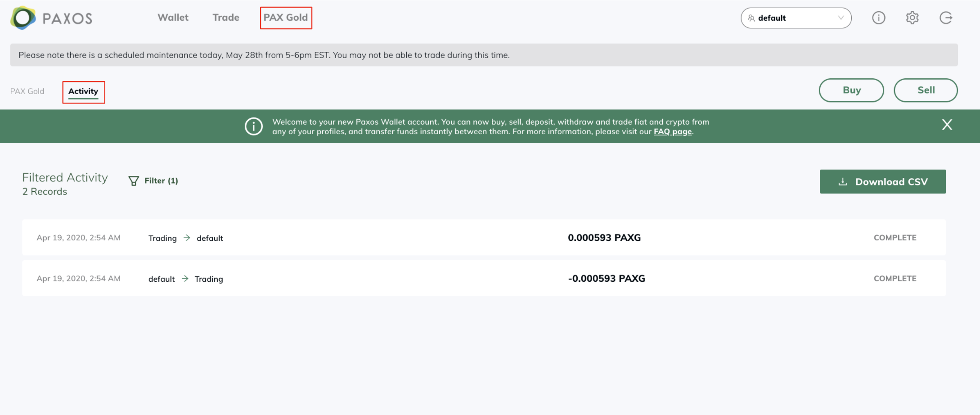
Task: Click the 2 Records count
Action: coord(45,192)
